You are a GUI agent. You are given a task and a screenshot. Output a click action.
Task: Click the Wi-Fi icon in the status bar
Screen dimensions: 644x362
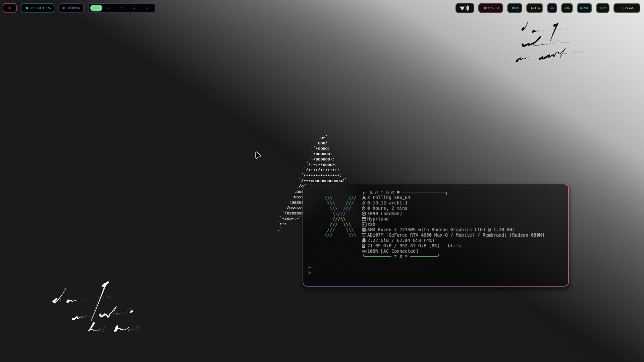462,8
